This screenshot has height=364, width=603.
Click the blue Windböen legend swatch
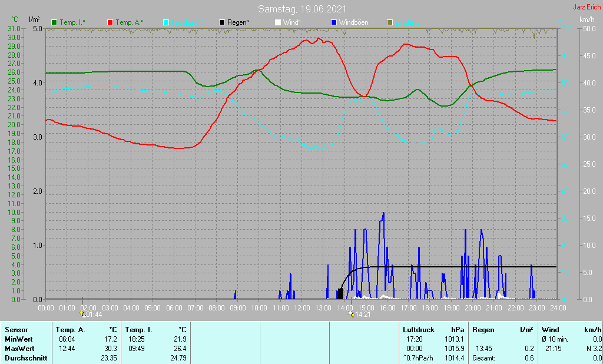pos(334,22)
